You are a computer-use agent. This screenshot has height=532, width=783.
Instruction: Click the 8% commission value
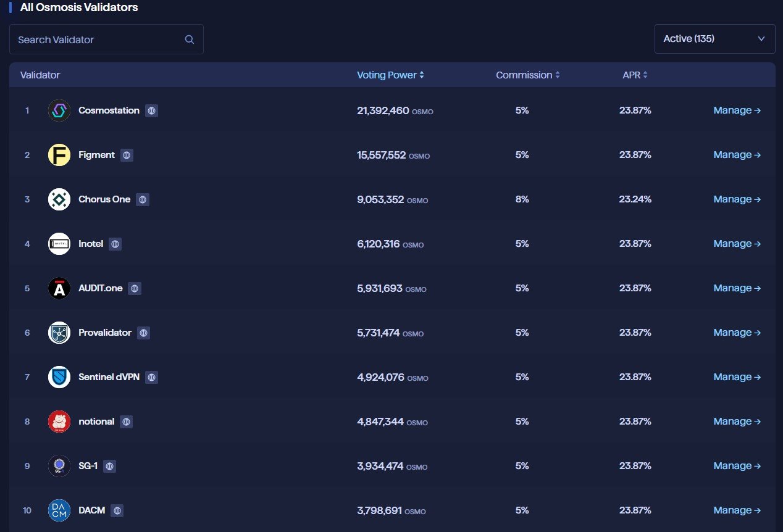(522, 199)
